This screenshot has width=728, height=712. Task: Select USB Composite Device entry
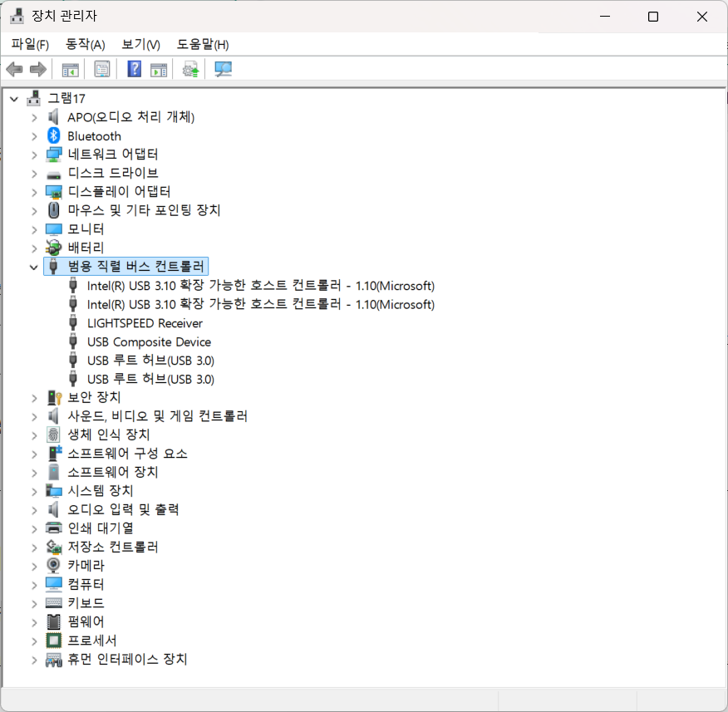[x=149, y=341]
